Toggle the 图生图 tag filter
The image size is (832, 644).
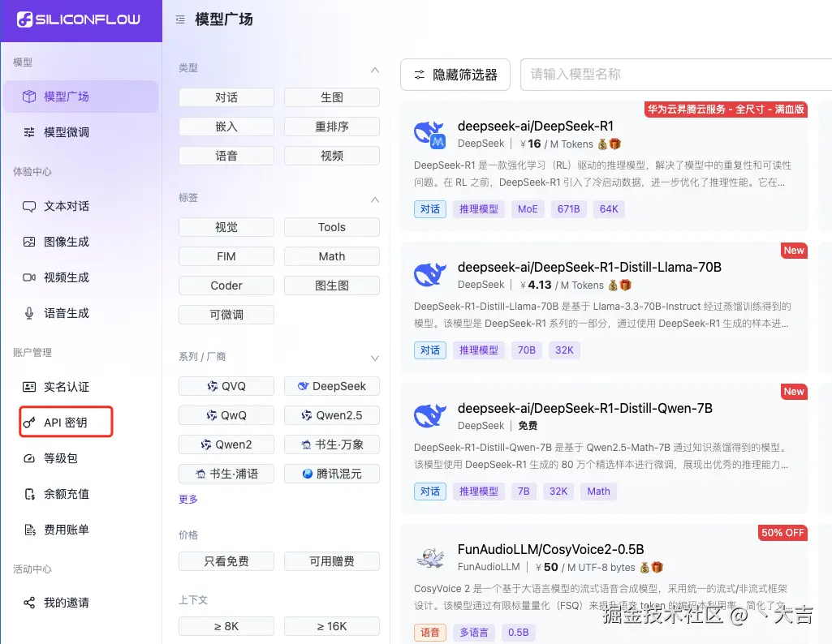(x=332, y=286)
